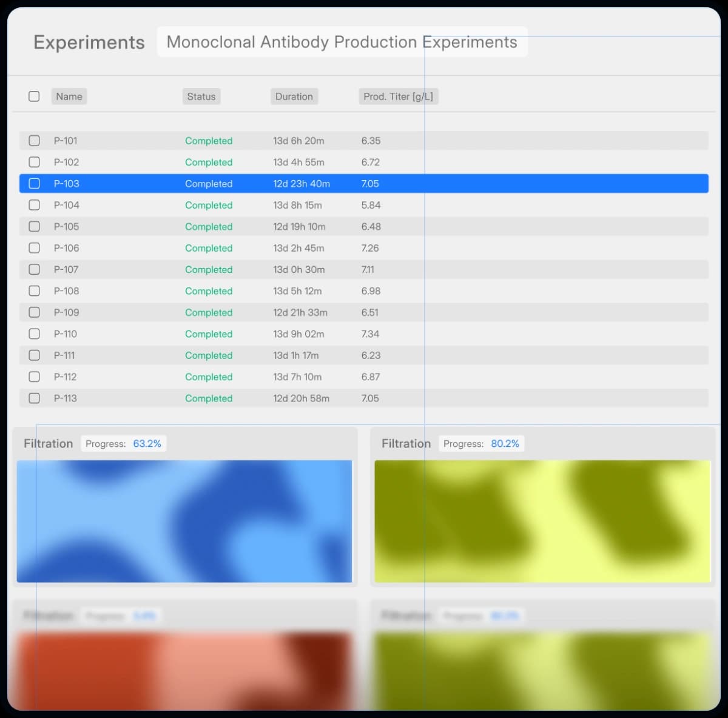
Task: Select experiment P-112 by its name
Action: click(66, 377)
